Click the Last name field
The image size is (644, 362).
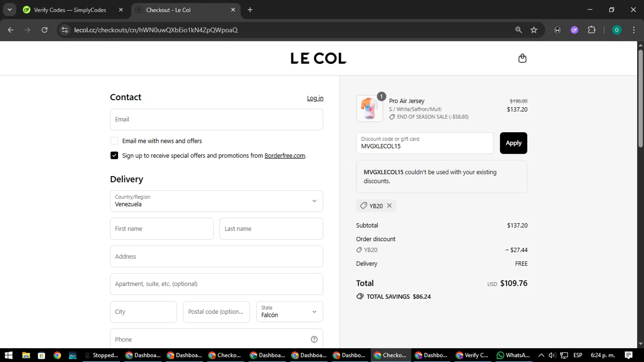coord(271,228)
